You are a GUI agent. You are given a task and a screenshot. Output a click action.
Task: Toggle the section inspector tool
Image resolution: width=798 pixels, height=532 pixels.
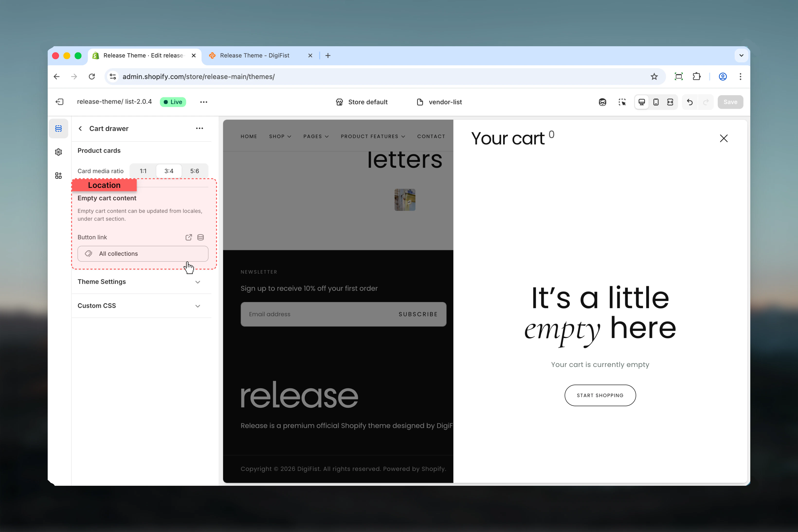pyautogui.click(x=622, y=102)
